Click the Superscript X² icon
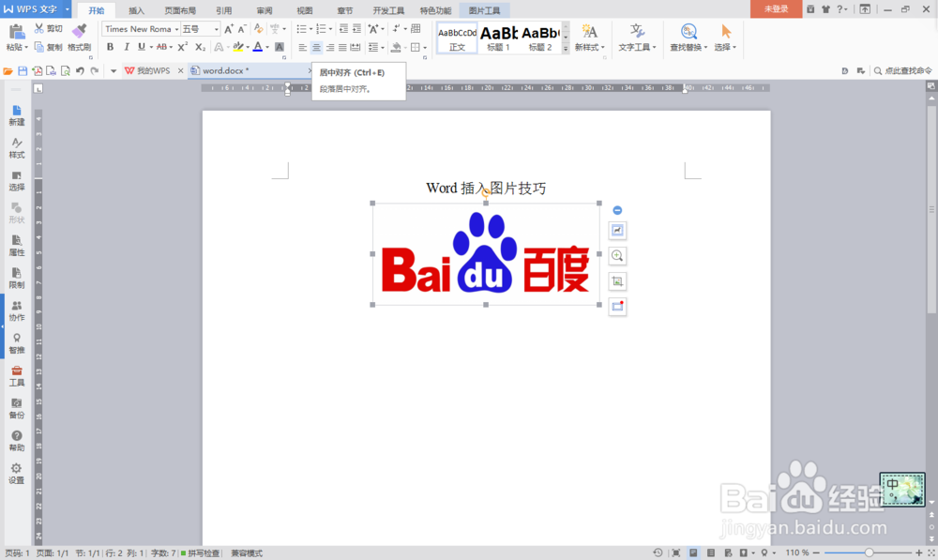Viewport: 938px width, 560px height. coord(184,46)
